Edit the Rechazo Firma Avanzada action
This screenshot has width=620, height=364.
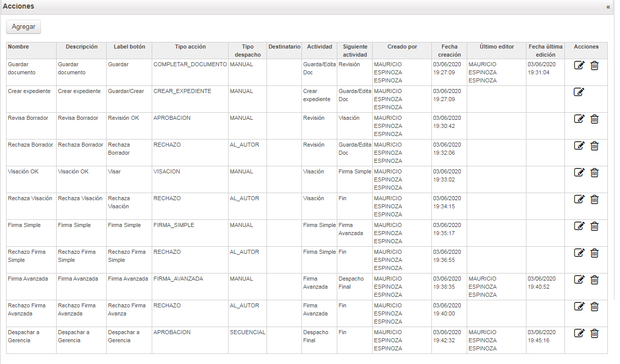click(x=580, y=306)
